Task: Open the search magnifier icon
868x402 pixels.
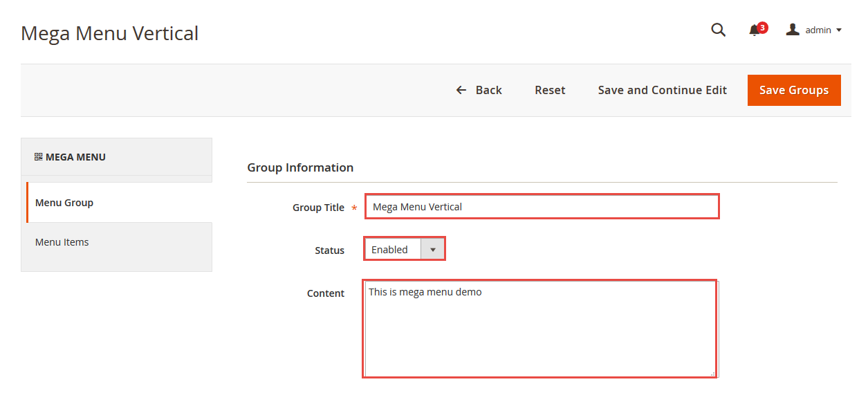Action: [x=719, y=30]
